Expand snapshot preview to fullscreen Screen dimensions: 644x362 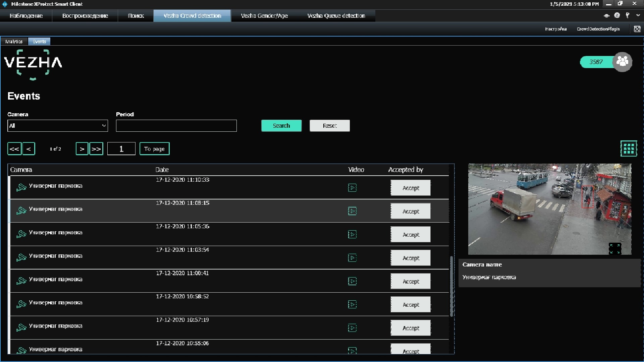(x=615, y=249)
